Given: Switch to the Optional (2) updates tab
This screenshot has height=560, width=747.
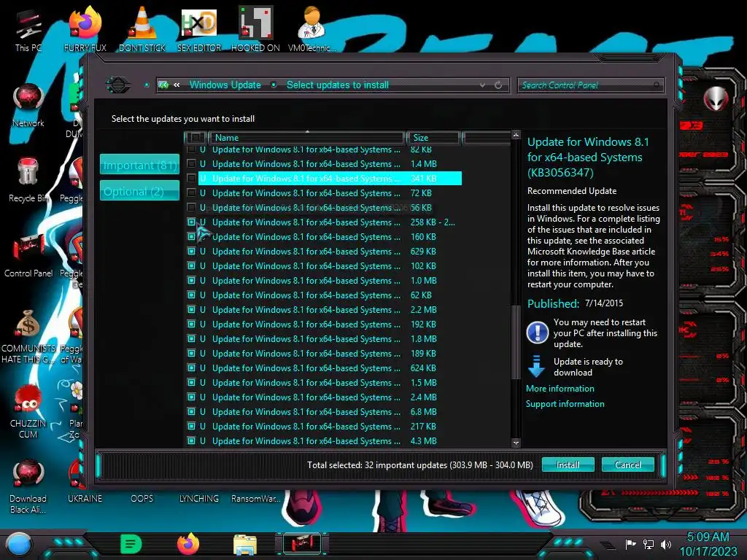Looking at the screenshot, I should [139, 192].
